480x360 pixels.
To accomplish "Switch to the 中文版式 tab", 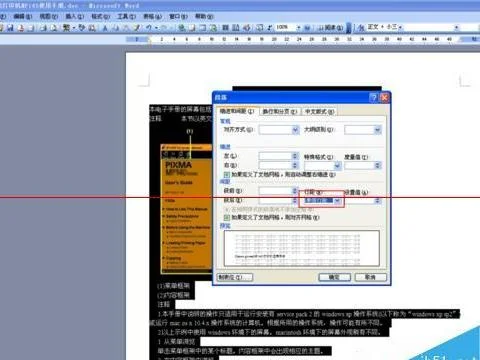I will coord(319,112).
